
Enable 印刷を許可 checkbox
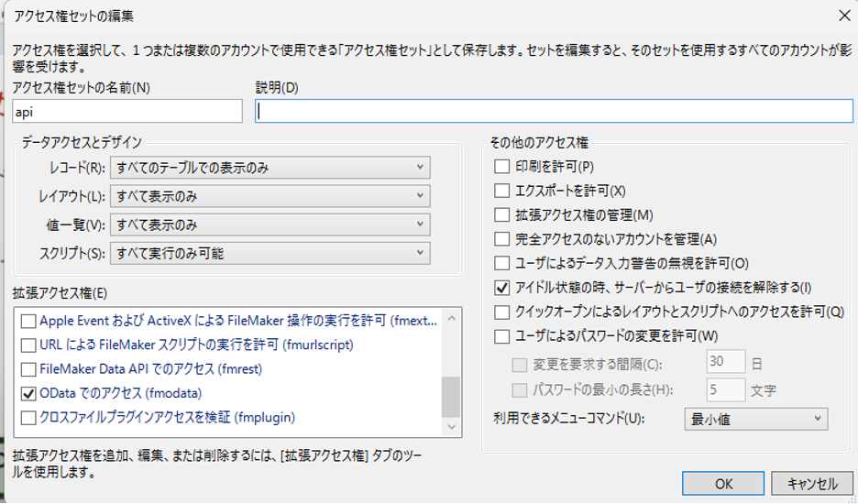coord(501,167)
